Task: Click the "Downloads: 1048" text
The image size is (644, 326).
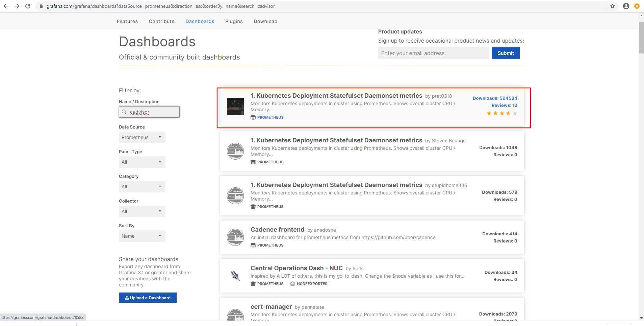Action: click(498, 147)
